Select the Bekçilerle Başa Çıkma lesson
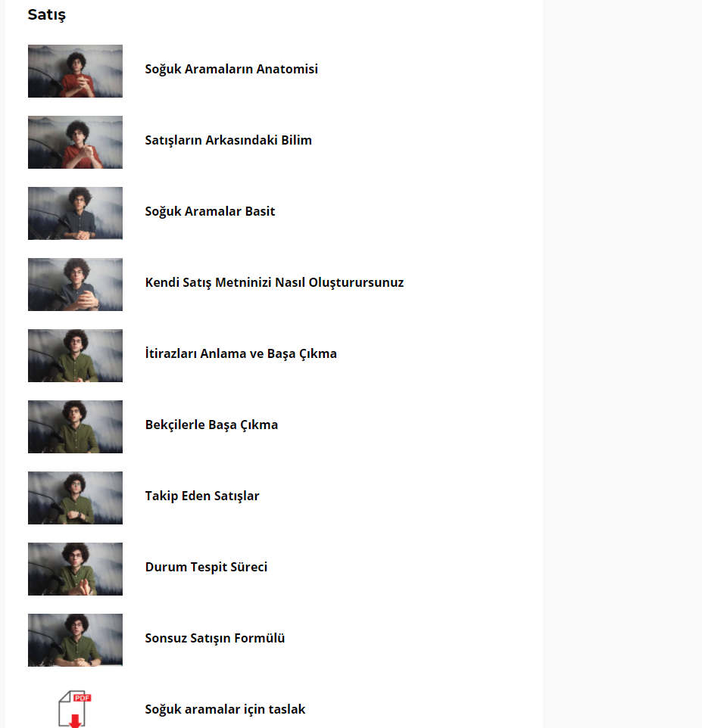Image resolution: width=702 pixels, height=728 pixels. [211, 425]
